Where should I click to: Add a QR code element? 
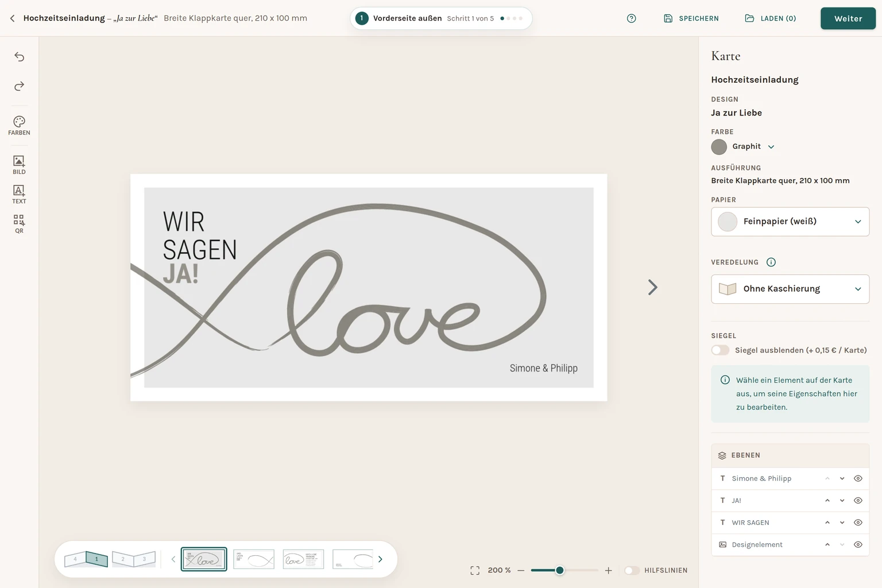coord(19,224)
